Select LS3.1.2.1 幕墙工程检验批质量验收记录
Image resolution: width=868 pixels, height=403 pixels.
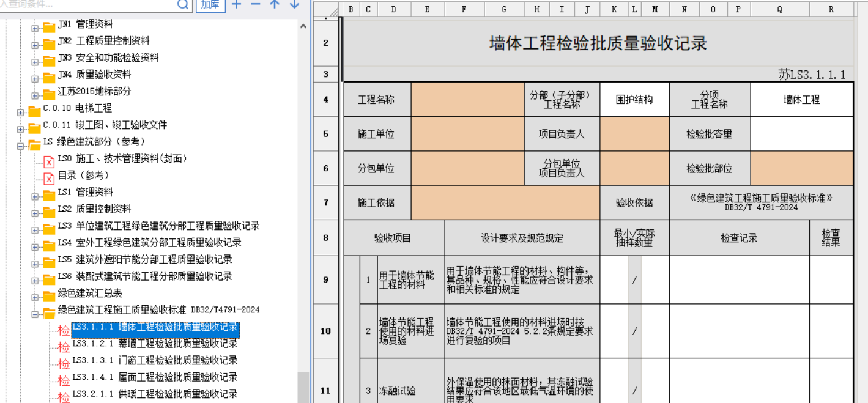tap(155, 344)
